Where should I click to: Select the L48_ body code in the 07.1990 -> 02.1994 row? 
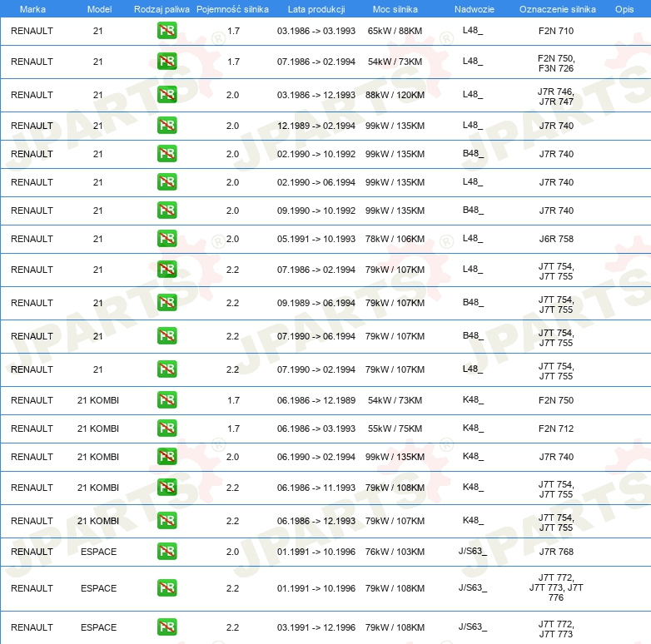(473, 369)
